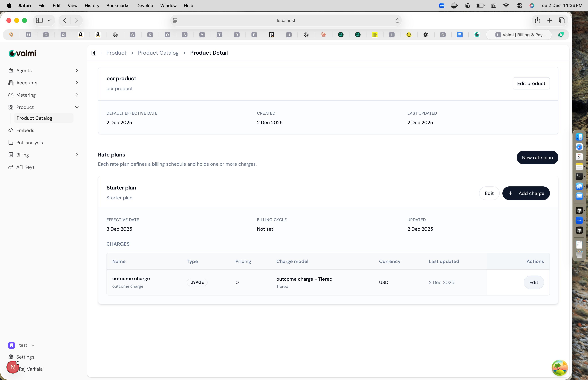Expand the Metering section chevron
588x380 pixels.
77,95
